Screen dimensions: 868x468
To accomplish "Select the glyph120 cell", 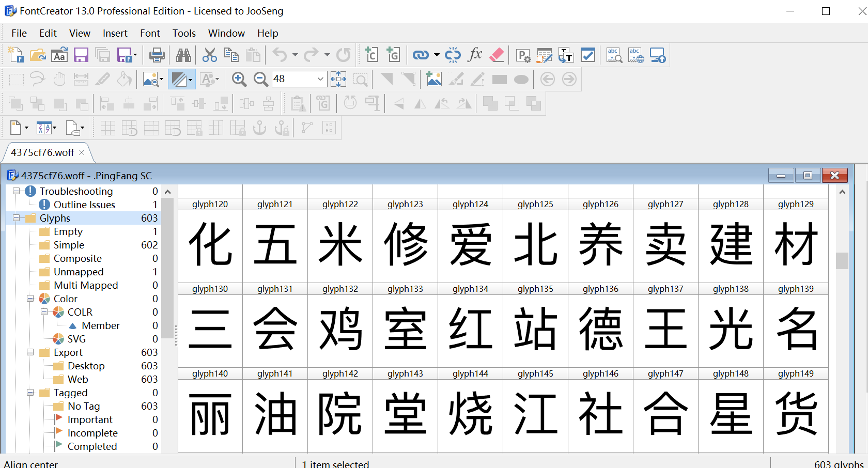I will 210,240.
